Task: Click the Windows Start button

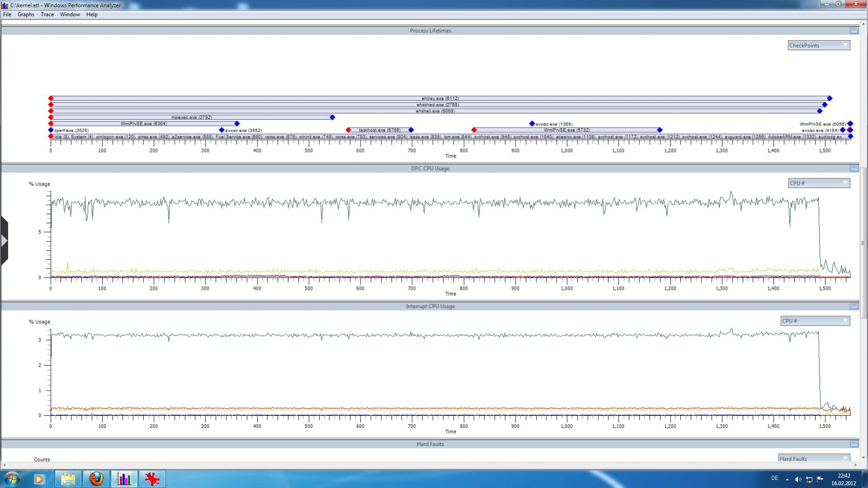Action: coord(12,479)
